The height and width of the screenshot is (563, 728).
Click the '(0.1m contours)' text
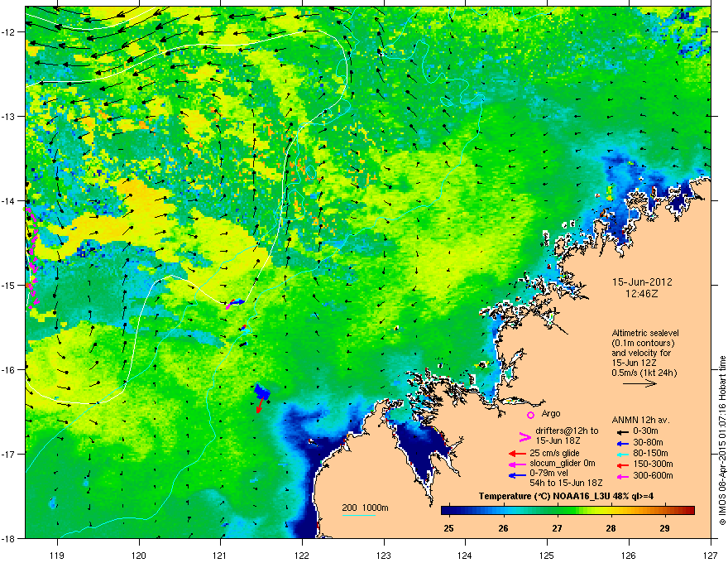[x=643, y=344]
